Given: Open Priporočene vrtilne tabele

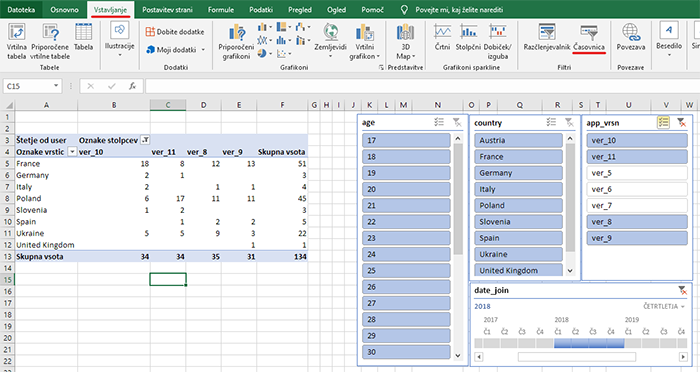Looking at the screenshot, I should point(50,41).
